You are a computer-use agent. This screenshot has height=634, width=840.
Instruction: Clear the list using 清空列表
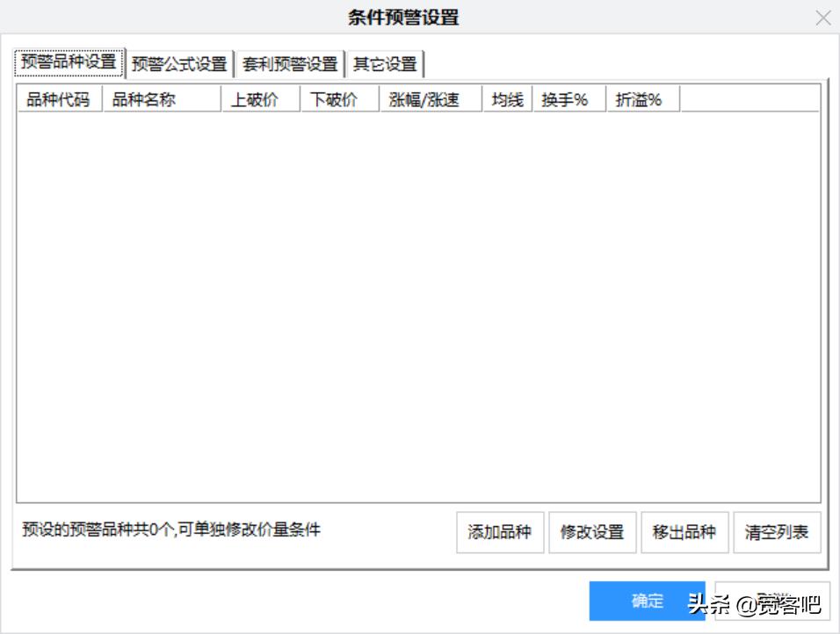pos(777,532)
